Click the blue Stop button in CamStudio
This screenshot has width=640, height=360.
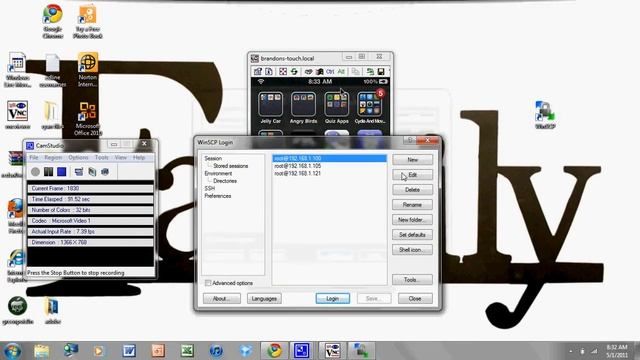62,172
